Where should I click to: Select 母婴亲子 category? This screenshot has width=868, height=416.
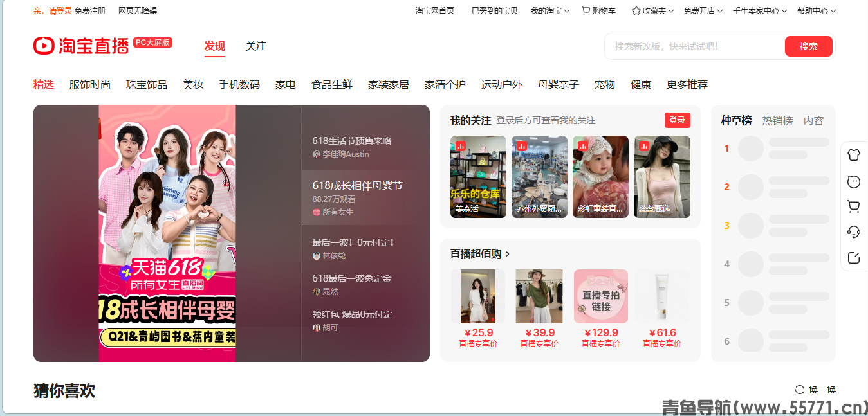559,85
